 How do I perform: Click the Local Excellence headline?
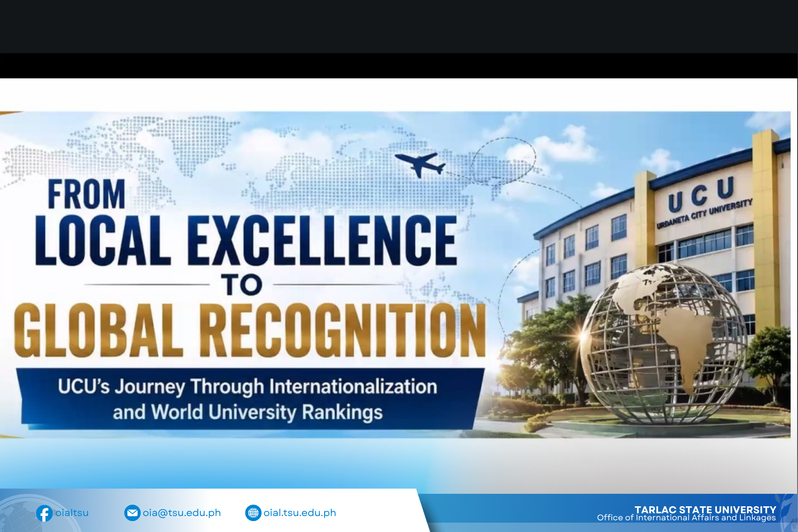[246, 240]
